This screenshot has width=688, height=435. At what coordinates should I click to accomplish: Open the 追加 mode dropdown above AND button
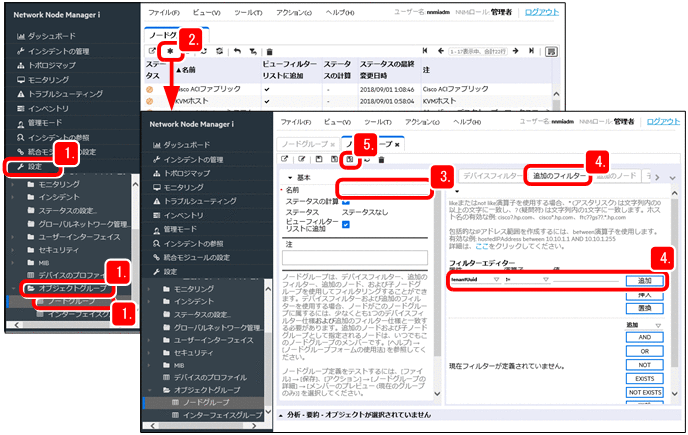(658, 325)
